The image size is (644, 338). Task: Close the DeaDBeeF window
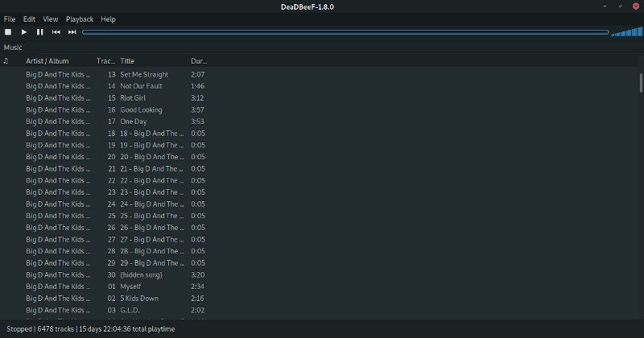click(636, 6)
